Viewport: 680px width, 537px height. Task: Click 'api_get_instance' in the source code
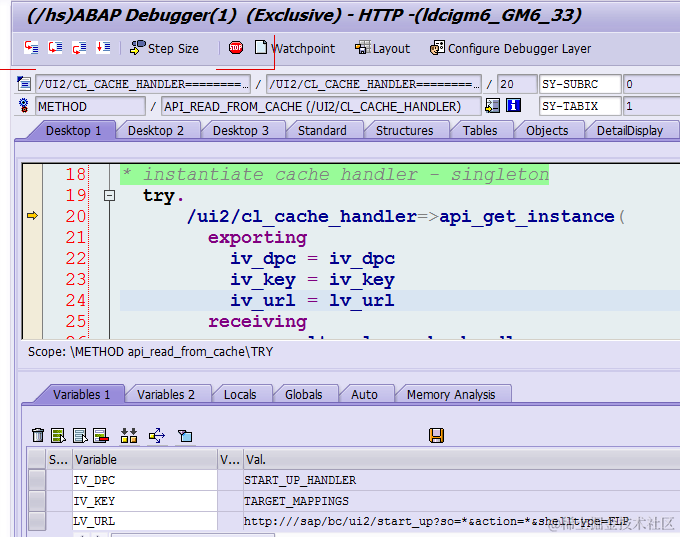pyautogui.click(x=527, y=216)
